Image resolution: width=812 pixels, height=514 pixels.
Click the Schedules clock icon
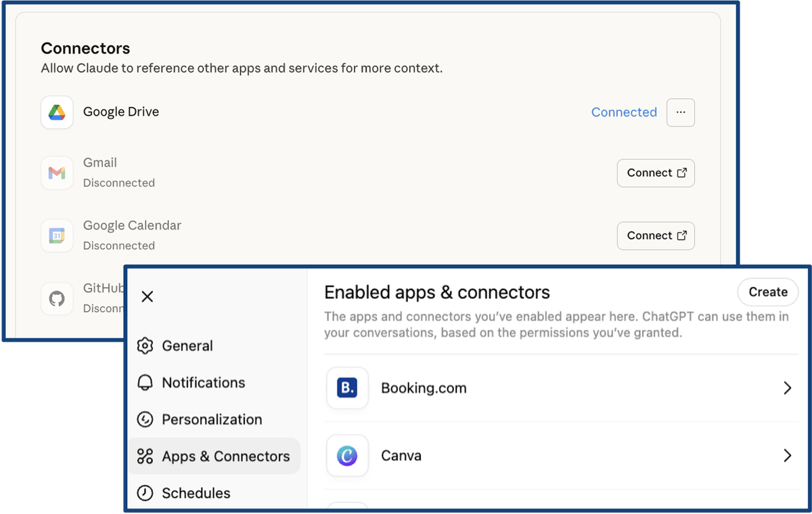[x=145, y=493]
